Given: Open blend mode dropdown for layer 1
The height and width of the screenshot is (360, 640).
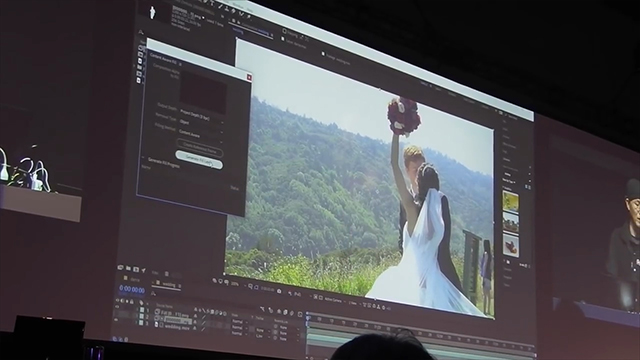Looking at the screenshot, I should tap(239, 322).
